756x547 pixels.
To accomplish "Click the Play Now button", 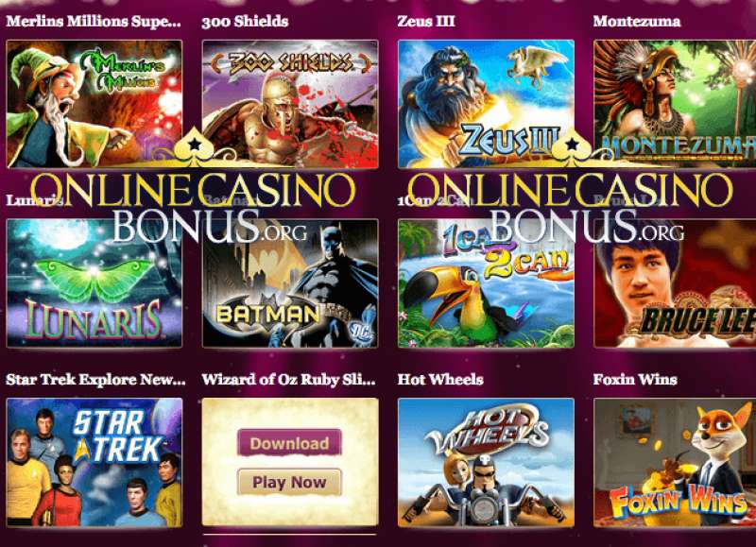I will click(290, 482).
